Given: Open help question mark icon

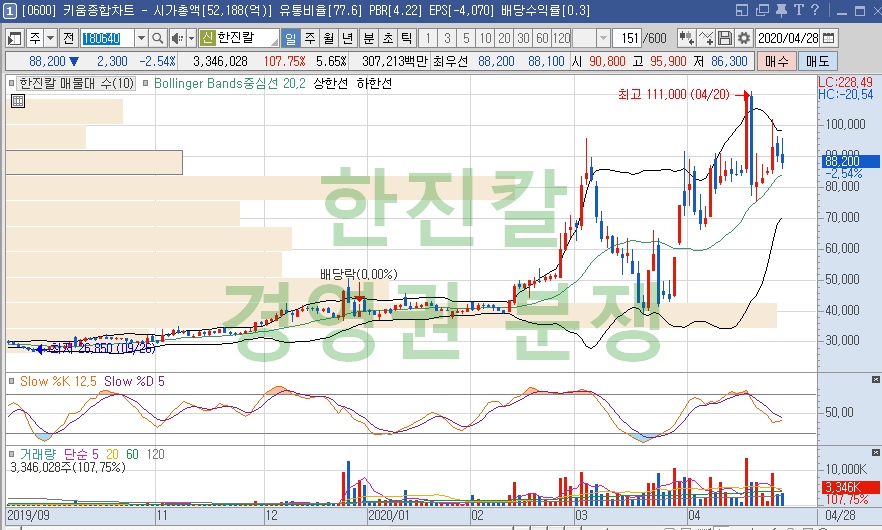Looking at the screenshot, I should coord(814,10).
